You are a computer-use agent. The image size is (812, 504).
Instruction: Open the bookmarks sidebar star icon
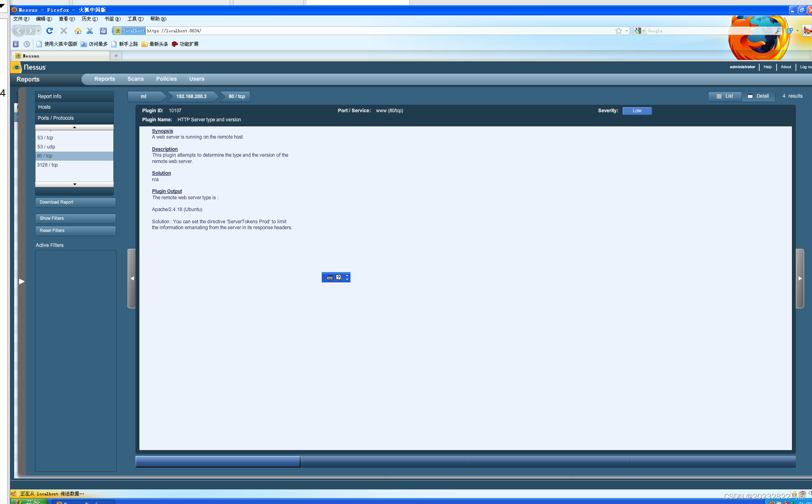point(16,44)
